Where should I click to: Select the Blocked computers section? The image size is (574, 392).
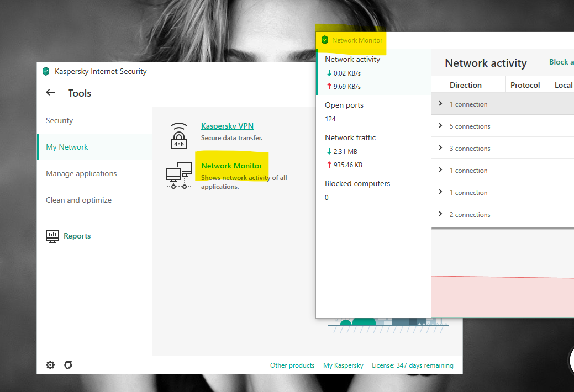373,190
